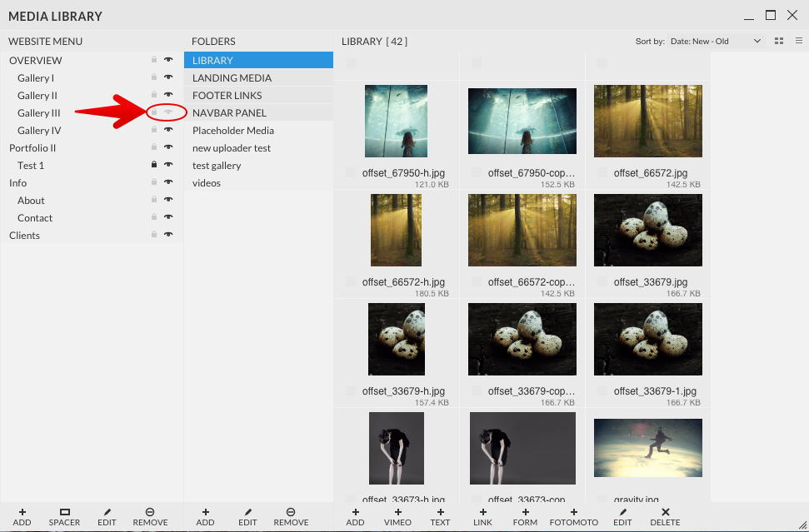Show the hidden Gallery III page
This screenshot has height=532, width=809.
coord(168,112)
